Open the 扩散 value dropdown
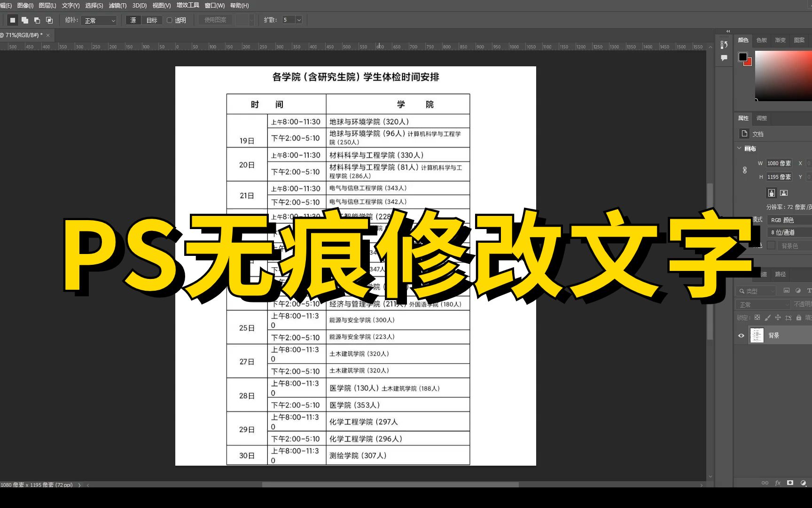 click(x=299, y=20)
